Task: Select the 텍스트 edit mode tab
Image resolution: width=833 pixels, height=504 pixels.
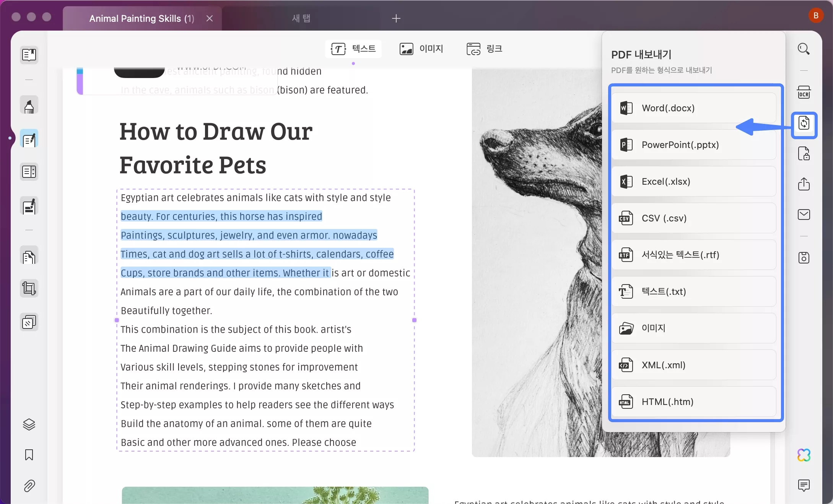Action: click(x=353, y=49)
